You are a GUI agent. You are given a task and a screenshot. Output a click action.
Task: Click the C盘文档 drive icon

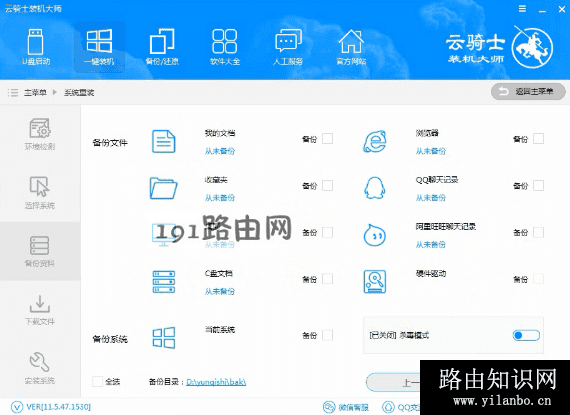point(164,282)
